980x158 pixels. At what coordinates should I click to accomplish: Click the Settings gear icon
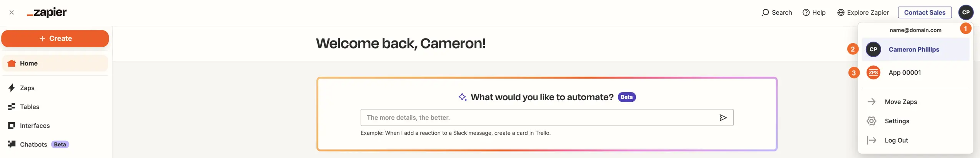point(871,121)
